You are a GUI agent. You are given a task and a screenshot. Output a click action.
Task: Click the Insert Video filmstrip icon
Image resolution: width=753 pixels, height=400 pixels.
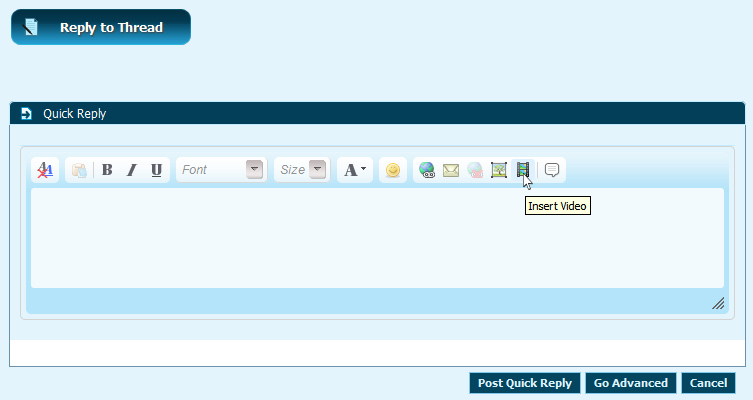[523, 170]
